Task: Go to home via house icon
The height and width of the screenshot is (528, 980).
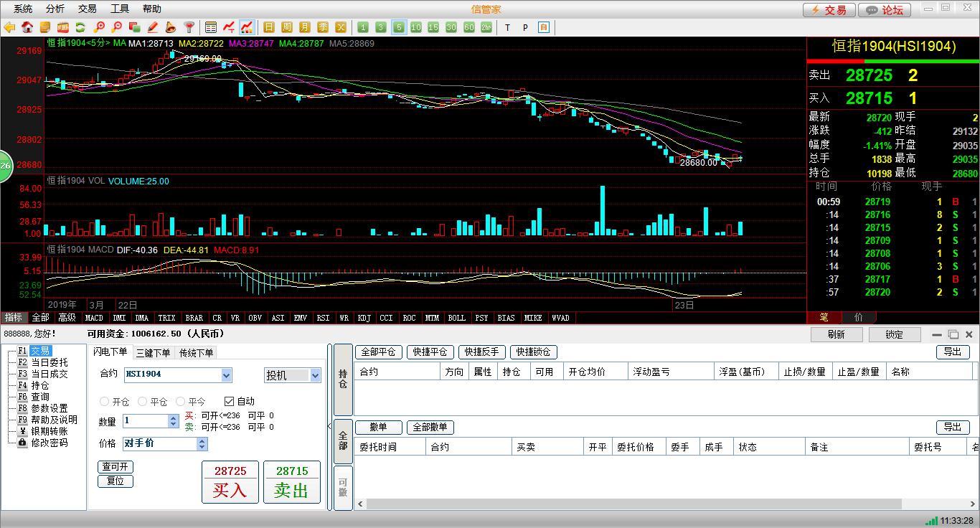Action: pyautogui.click(x=27, y=27)
